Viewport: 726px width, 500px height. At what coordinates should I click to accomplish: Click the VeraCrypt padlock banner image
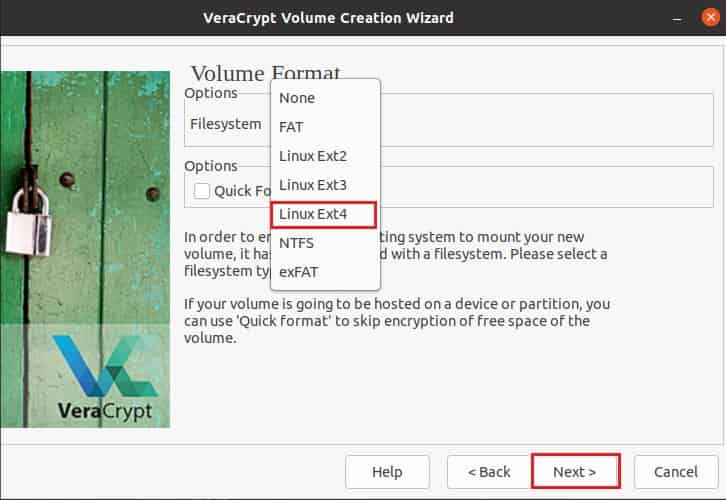85,249
